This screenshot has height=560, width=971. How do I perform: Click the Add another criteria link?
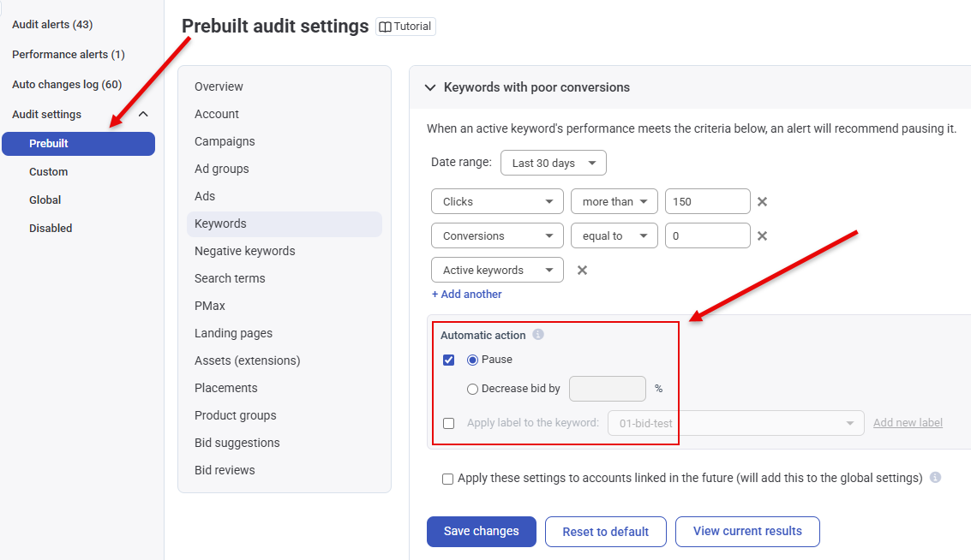pyautogui.click(x=466, y=294)
